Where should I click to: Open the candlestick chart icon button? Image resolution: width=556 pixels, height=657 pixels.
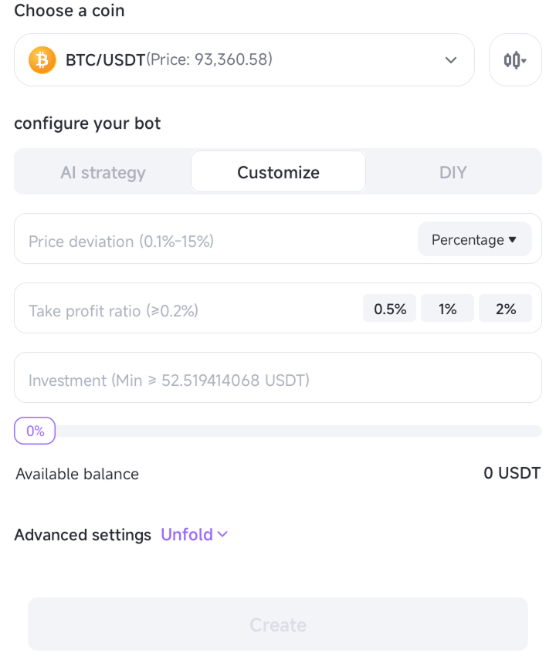[x=515, y=60]
